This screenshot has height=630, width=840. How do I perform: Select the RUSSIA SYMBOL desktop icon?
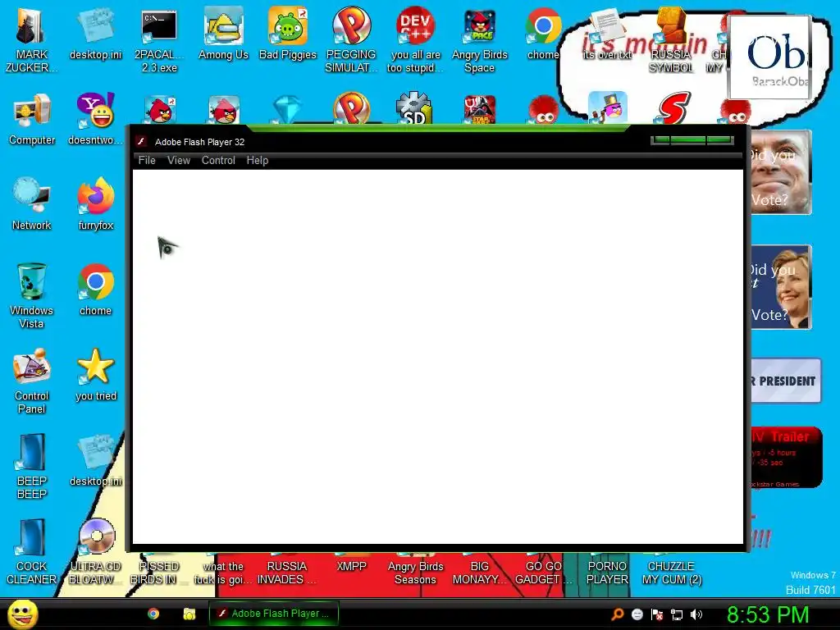pyautogui.click(x=671, y=39)
